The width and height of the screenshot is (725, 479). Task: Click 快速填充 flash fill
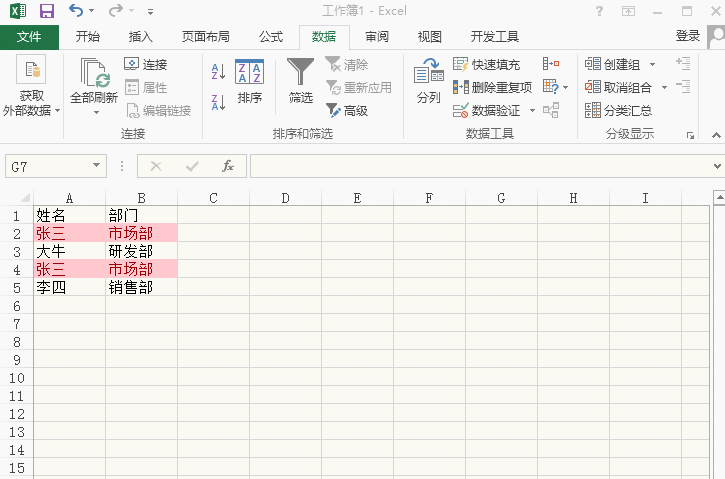(486, 64)
